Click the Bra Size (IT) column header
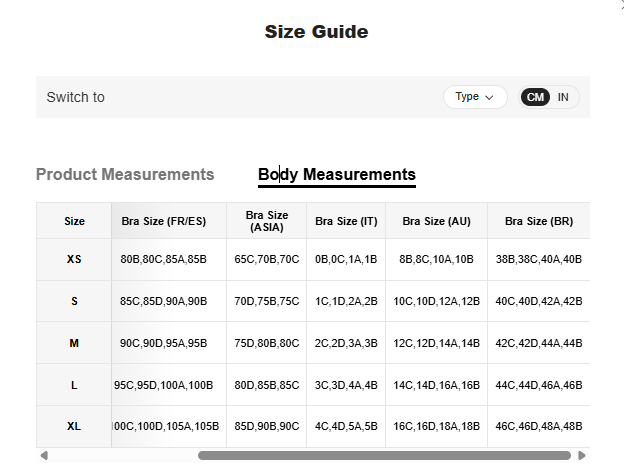This screenshot has height=464, width=624. click(x=346, y=221)
